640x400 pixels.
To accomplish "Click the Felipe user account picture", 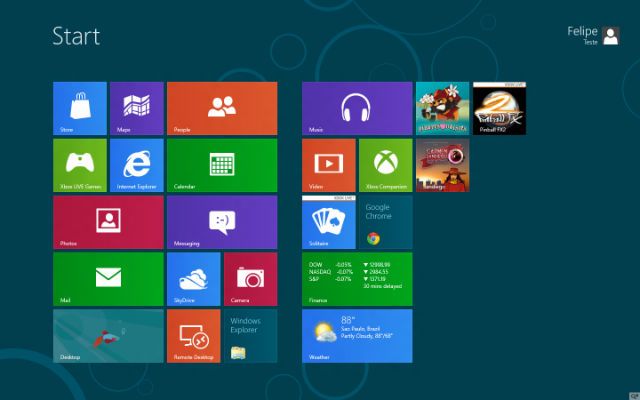I will pos(611,36).
